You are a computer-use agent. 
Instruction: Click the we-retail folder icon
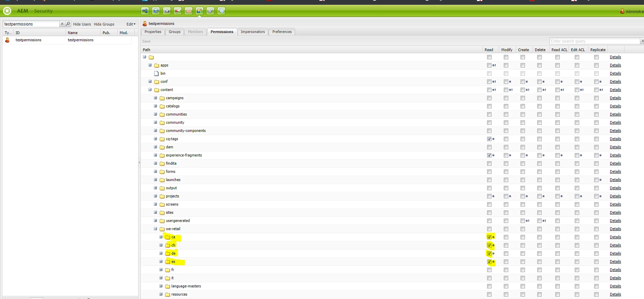pos(162,229)
